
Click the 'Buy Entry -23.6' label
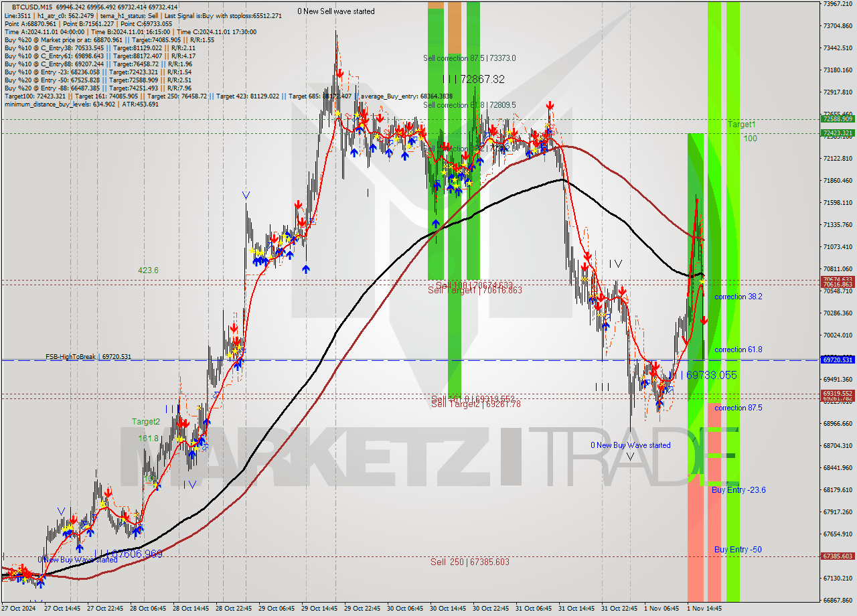738,490
